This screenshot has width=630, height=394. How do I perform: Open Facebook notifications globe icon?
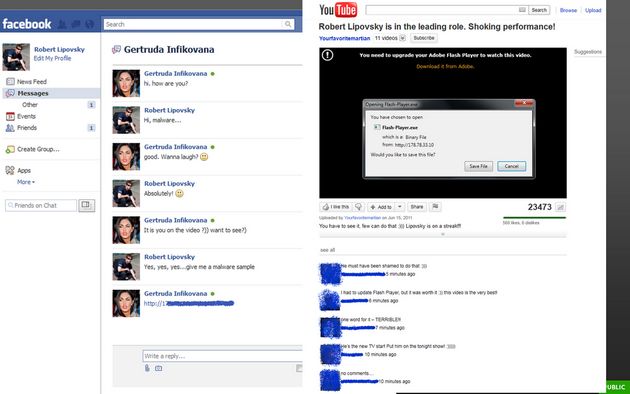(x=90, y=24)
